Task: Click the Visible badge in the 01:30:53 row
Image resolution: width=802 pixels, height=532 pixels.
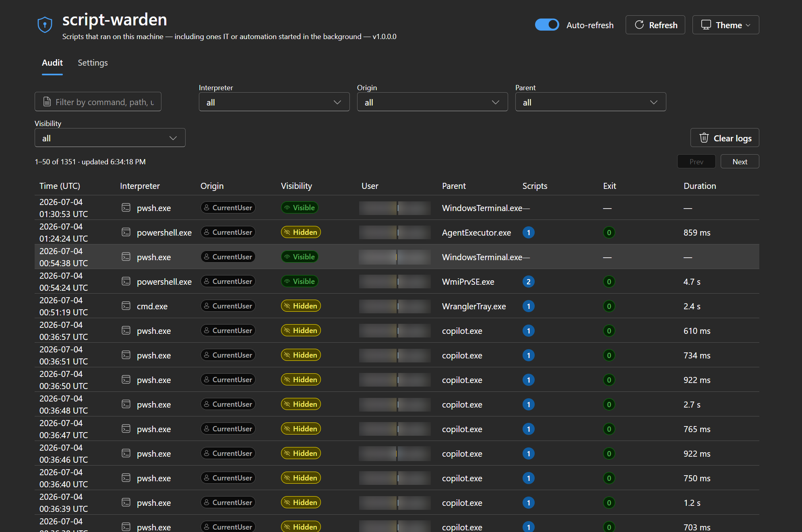Action: (x=300, y=208)
